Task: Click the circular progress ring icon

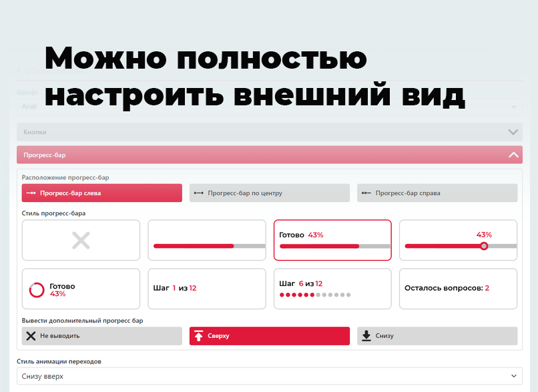Action: click(x=37, y=290)
